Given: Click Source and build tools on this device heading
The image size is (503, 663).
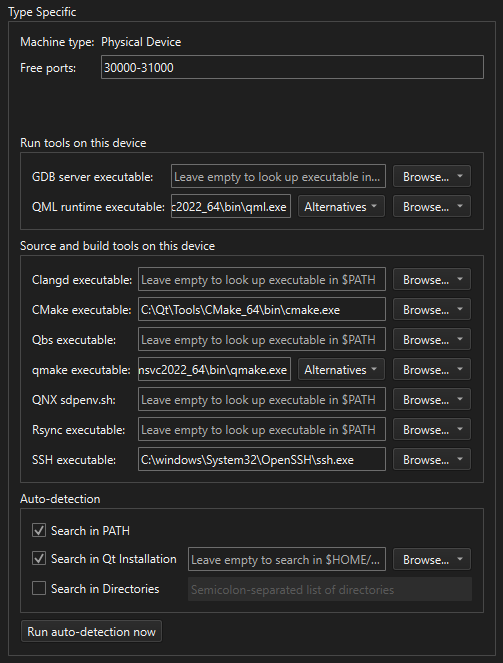Looking at the screenshot, I should 118,246.
